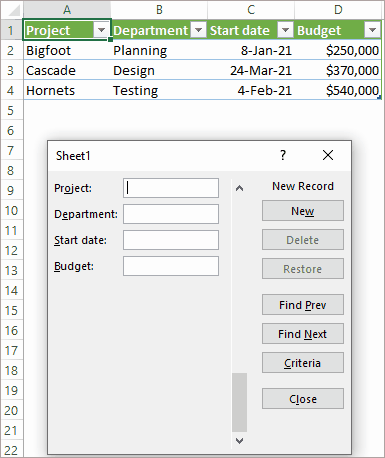This screenshot has width=385, height=458.
Task: Open the Project column filter dropdown
Action: (101, 30)
